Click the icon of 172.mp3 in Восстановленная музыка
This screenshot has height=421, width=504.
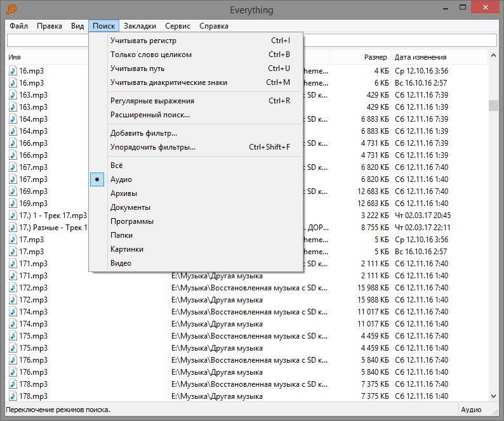[13, 287]
